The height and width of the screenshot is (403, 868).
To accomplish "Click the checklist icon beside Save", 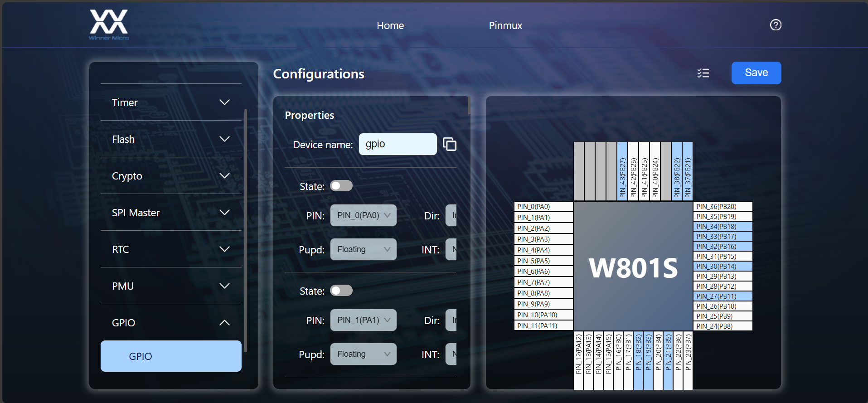I will pos(703,73).
